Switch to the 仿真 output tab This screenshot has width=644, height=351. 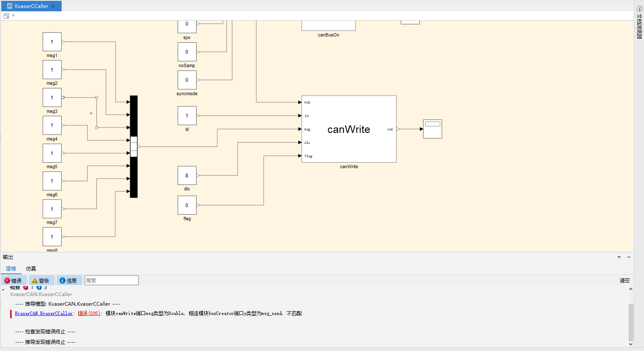point(31,268)
